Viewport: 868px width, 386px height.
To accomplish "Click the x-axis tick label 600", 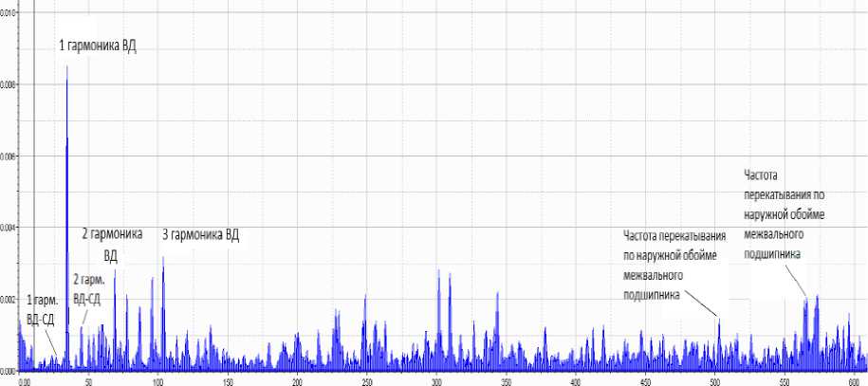I will click(854, 381).
